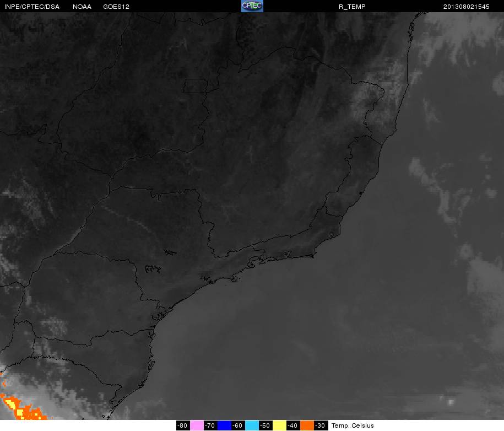Click the R_TEMP product label

(x=352, y=6)
